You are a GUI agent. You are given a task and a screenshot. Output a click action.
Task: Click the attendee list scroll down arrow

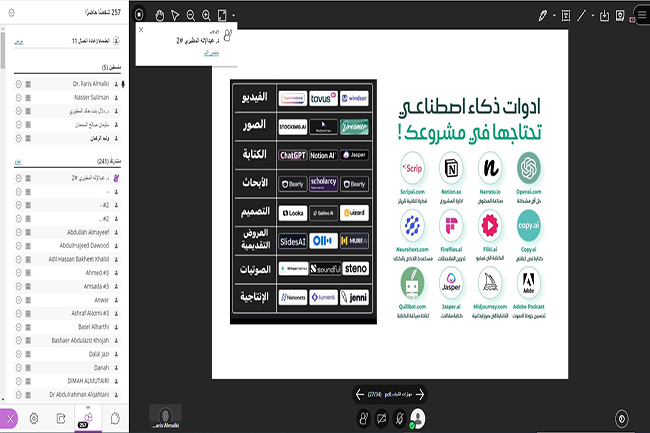(3, 400)
